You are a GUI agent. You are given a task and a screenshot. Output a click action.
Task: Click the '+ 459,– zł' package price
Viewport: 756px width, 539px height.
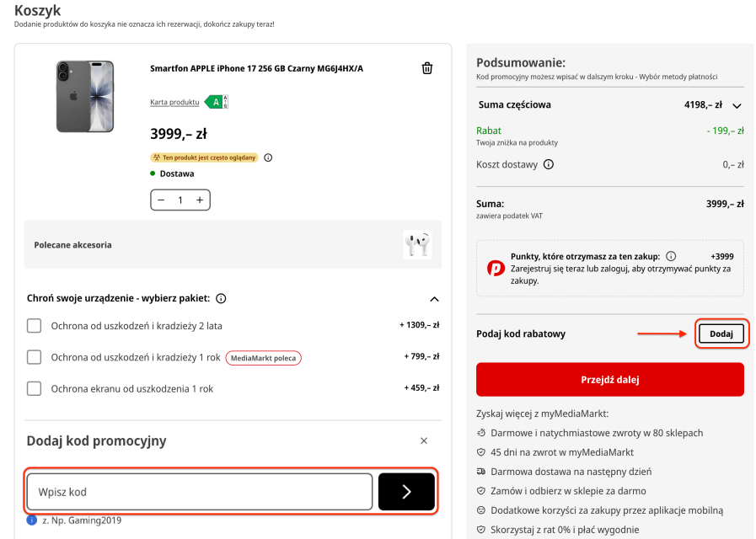point(422,387)
